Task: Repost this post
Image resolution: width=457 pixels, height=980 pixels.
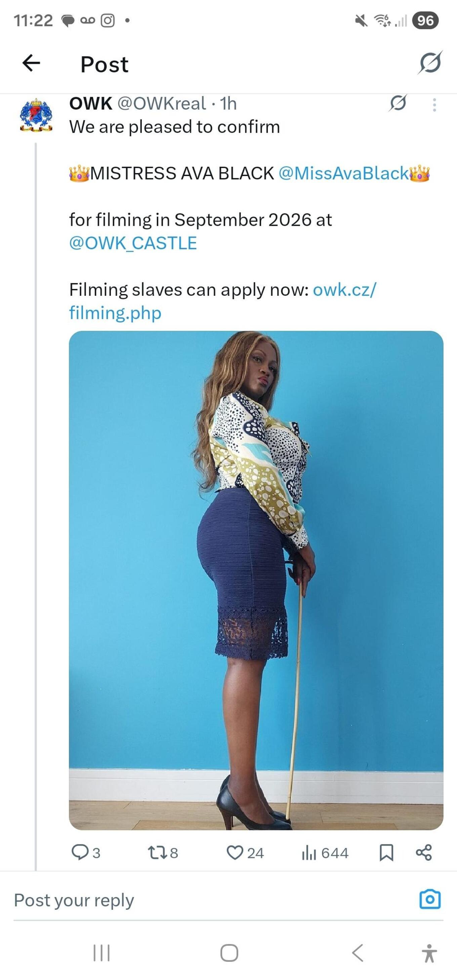Action: pyautogui.click(x=157, y=853)
